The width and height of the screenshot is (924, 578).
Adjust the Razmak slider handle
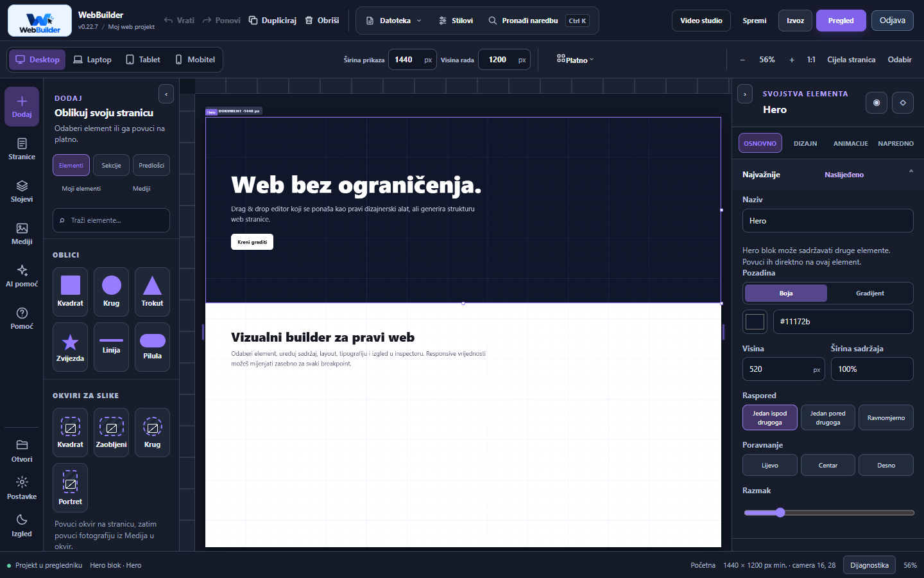(x=780, y=512)
